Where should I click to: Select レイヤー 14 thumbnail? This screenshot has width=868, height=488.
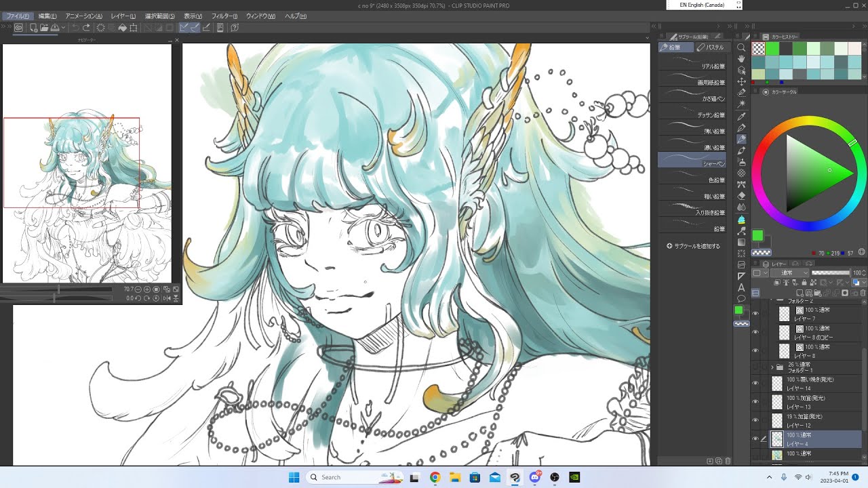tap(777, 384)
